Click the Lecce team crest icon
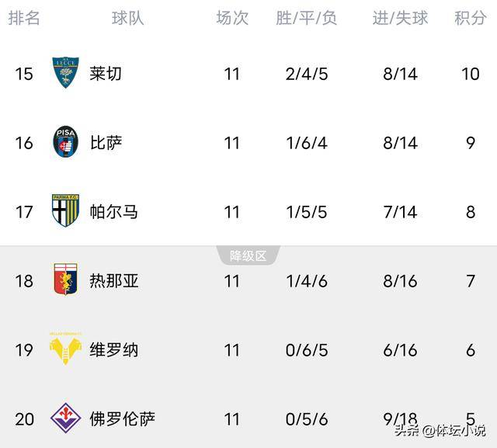 click(x=65, y=74)
